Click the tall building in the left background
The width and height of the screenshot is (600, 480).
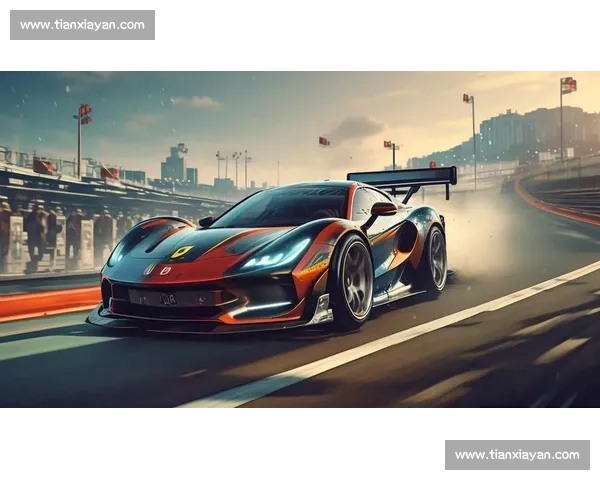175,163
